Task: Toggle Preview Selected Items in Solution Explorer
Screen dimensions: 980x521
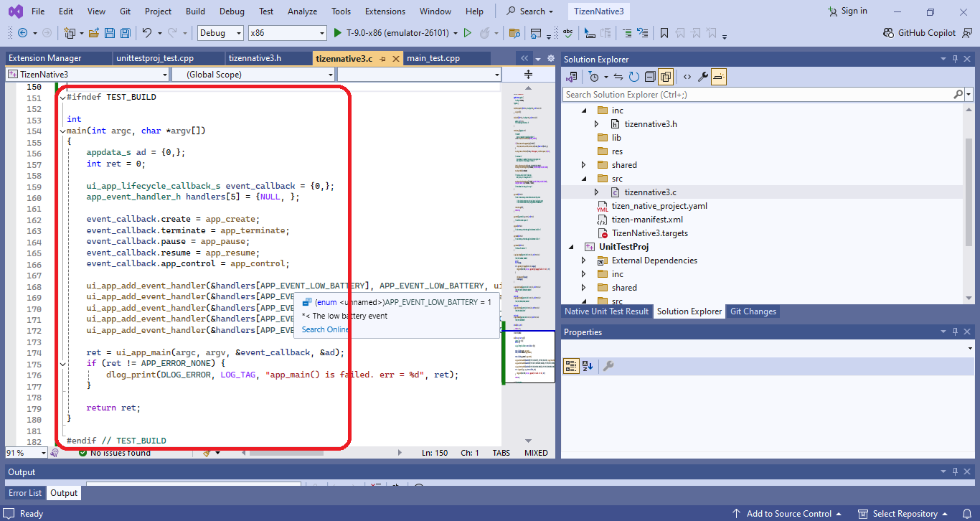Action: click(x=719, y=76)
